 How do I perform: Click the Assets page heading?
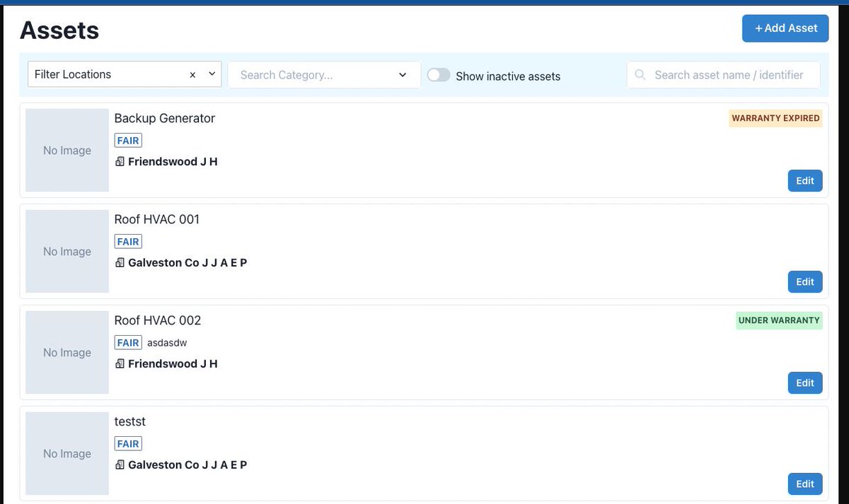coord(59,30)
